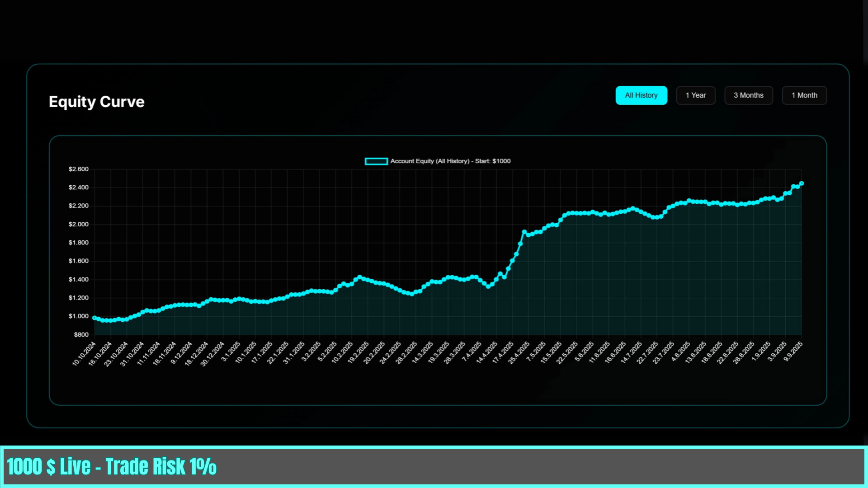Switch to the 1 Month view
Viewport: 868px width, 488px height.
pyautogui.click(x=804, y=95)
